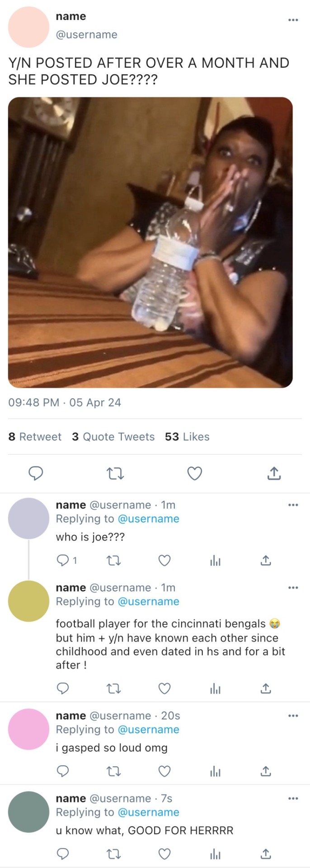View analytics for "who is joe???" reply
Viewport: 310px width, 868px height.
[x=215, y=561]
